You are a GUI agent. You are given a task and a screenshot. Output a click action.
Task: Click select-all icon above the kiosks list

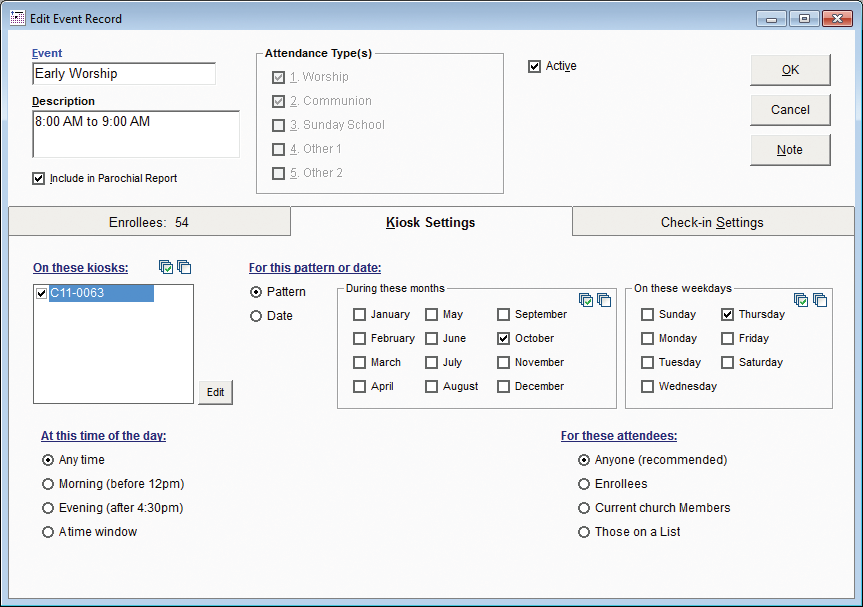166,267
